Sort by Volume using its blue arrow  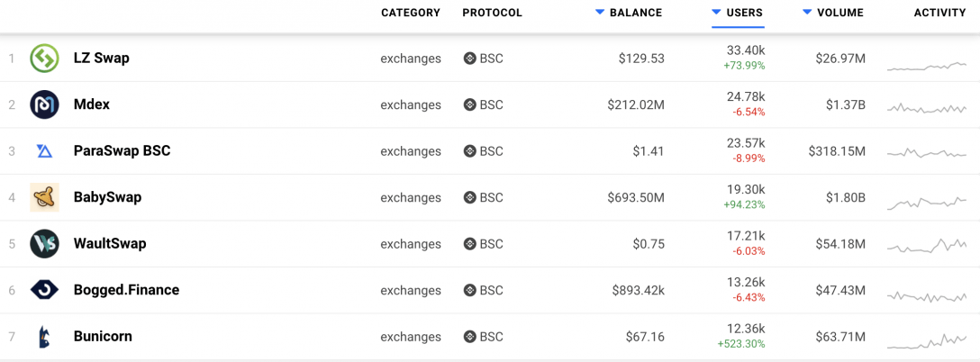pyautogui.click(x=807, y=12)
